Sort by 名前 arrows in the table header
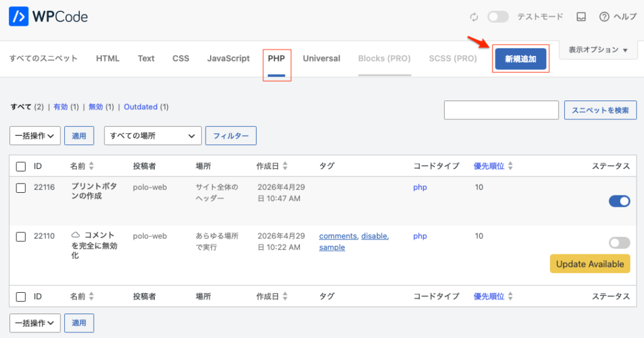The height and width of the screenshot is (338, 644). click(91, 166)
